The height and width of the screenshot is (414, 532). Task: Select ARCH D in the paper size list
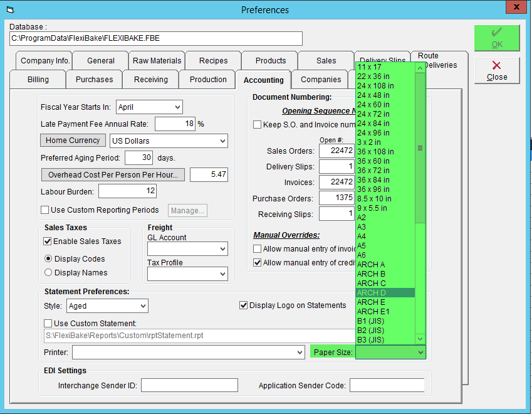click(x=385, y=293)
